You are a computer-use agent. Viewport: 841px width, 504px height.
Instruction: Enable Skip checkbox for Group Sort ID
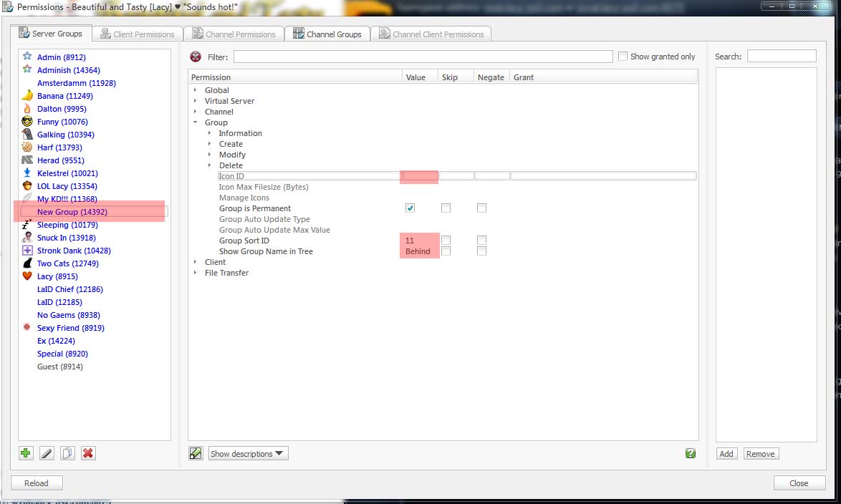click(x=446, y=241)
